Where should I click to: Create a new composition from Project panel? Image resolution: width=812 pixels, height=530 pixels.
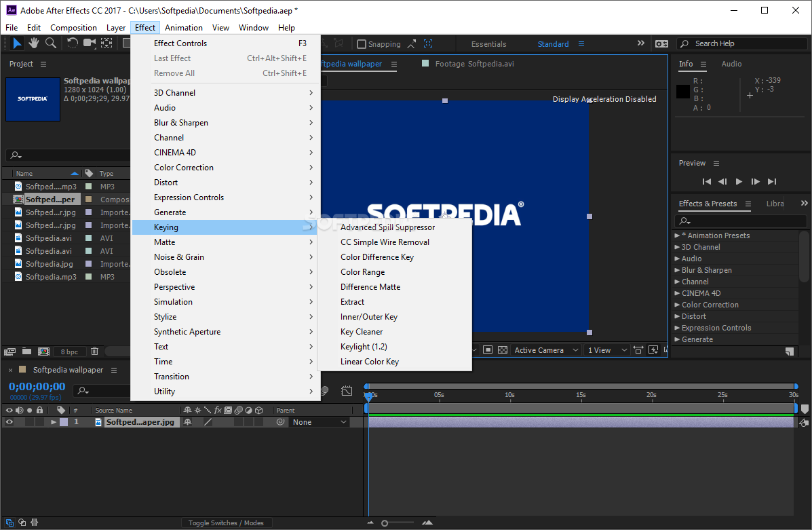(44, 352)
